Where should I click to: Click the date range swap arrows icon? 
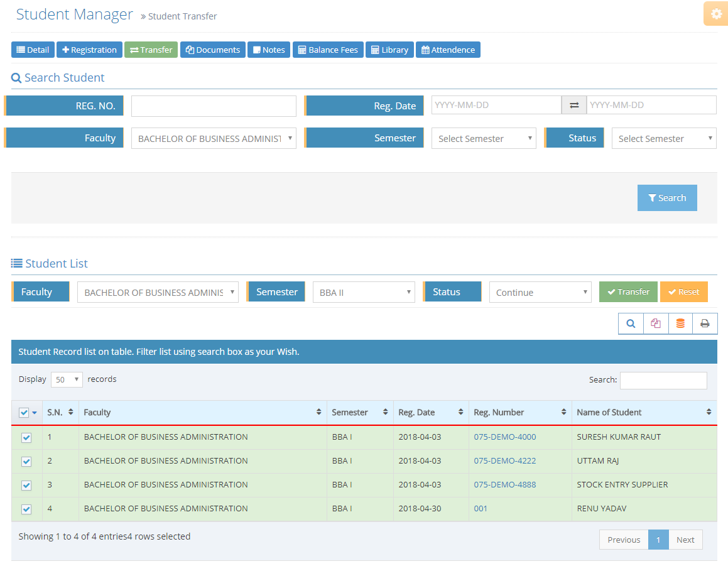tap(573, 106)
